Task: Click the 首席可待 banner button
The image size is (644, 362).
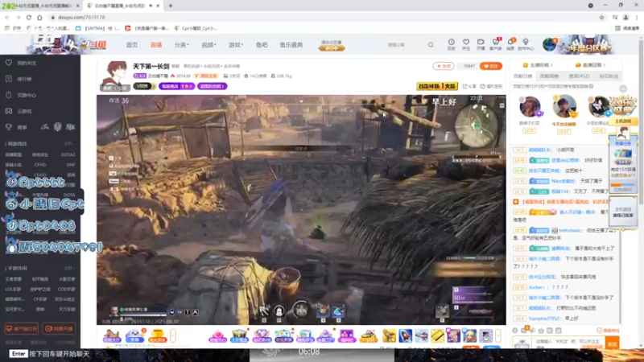Action: click(x=437, y=86)
